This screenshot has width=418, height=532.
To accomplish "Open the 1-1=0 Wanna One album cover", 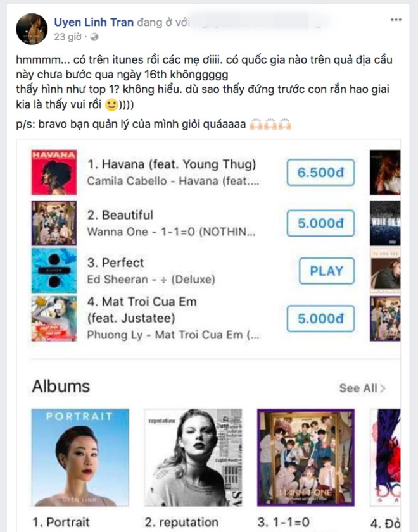I will [x=306, y=457].
